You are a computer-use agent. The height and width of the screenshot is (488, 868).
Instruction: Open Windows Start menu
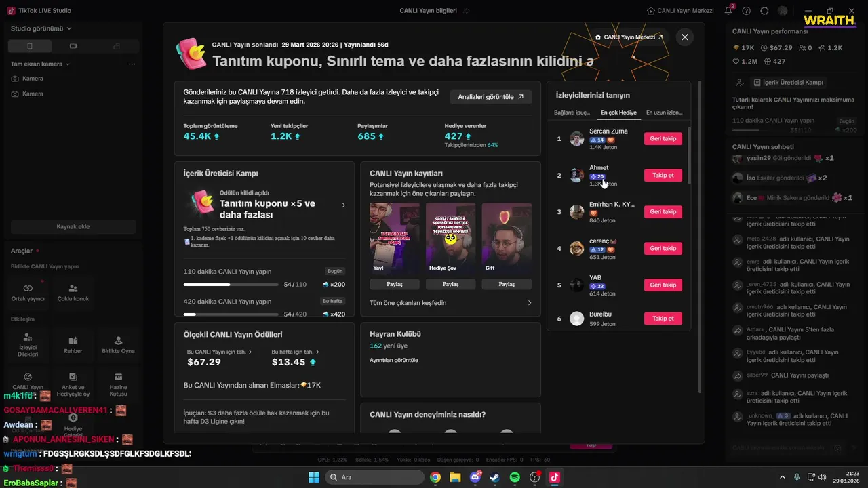coord(314,477)
